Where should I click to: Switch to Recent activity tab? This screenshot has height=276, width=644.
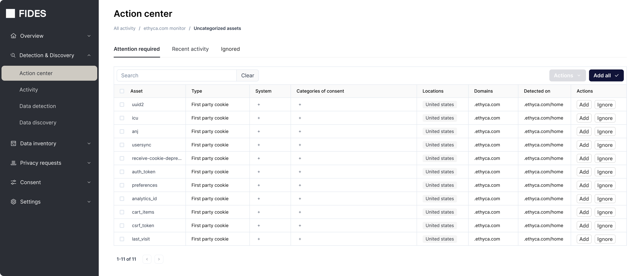pyautogui.click(x=190, y=49)
